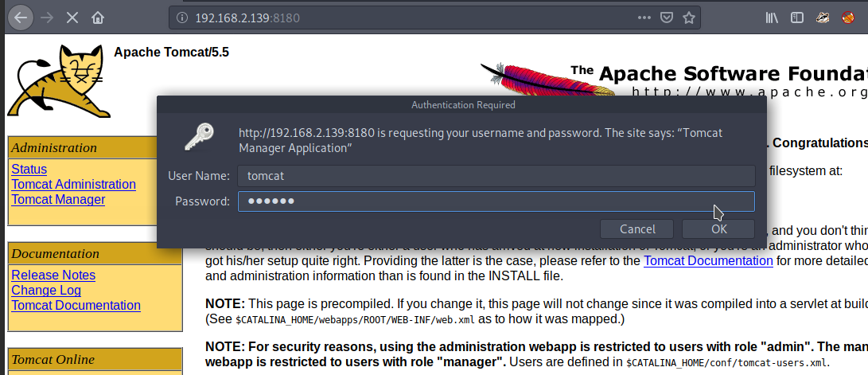
Task: Open the browser home page
Action: (98, 18)
